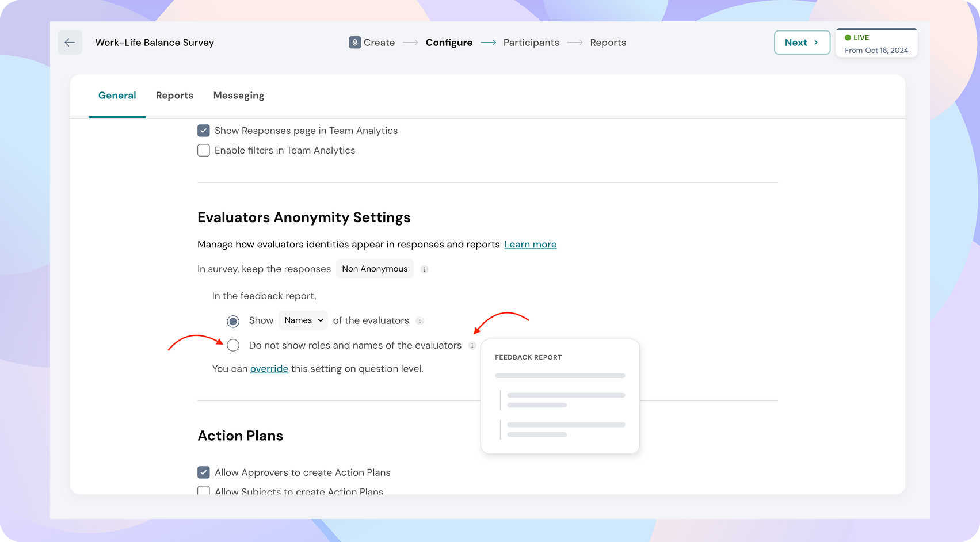
Task: Toggle Allow Approvers to create Action Plans
Action: click(204, 472)
